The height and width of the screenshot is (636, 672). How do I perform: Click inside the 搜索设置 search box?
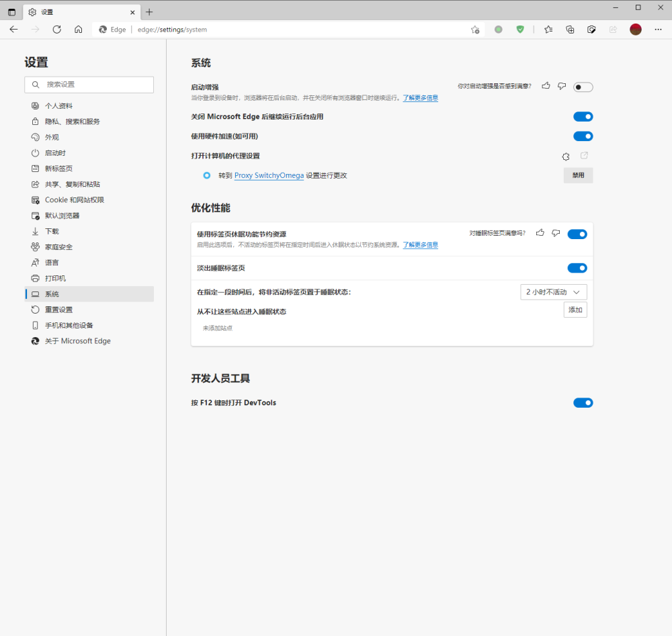coord(89,85)
